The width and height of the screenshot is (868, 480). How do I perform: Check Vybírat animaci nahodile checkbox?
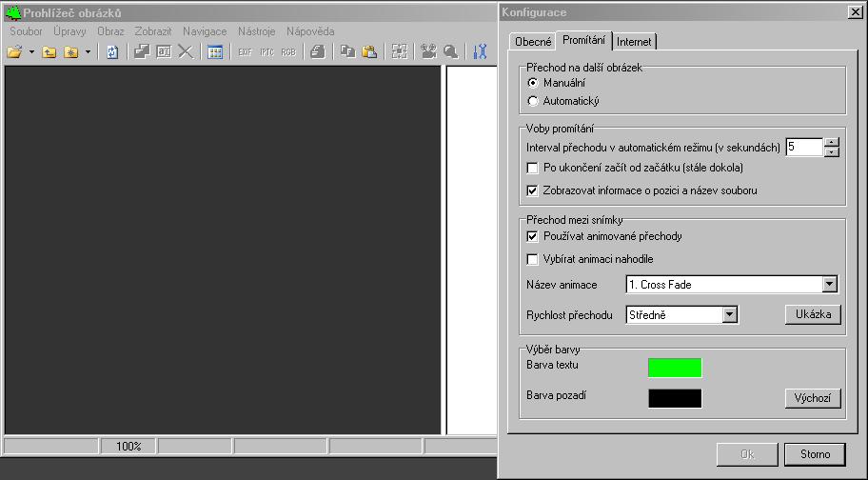(533, 259)
